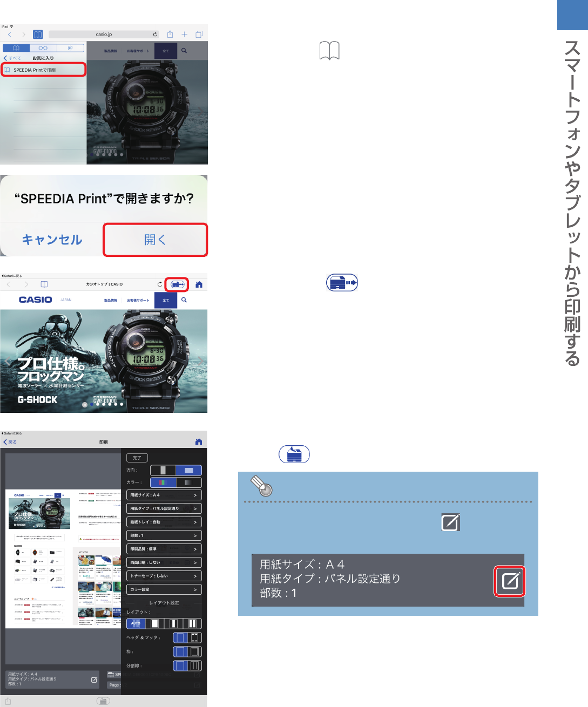Click search icon on the page beside the bookmarks sidebar
Screen dimensions: 588x707
click(x=184, y=51)
